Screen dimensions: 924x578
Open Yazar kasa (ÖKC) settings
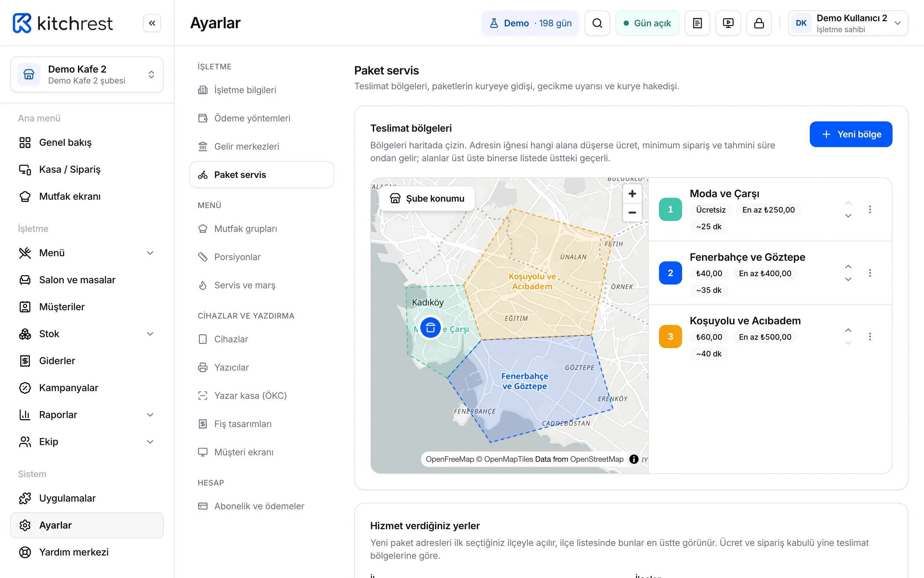click(x=262, y=396)
